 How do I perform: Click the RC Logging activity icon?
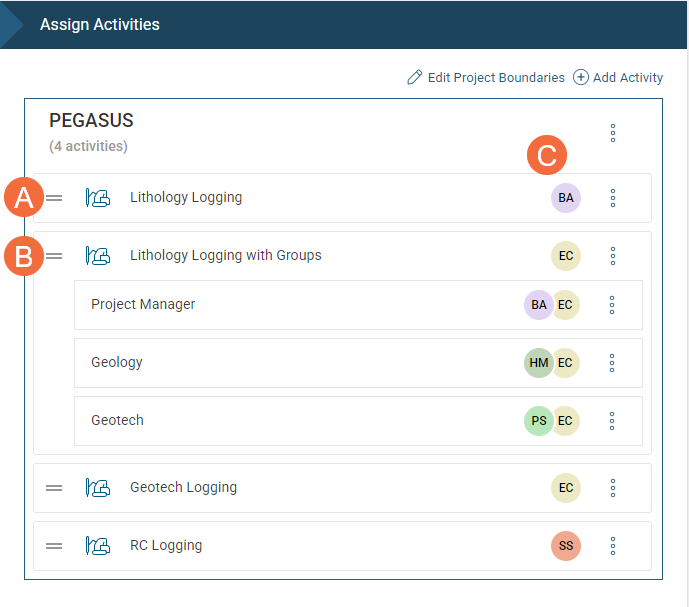click(97, 546)
